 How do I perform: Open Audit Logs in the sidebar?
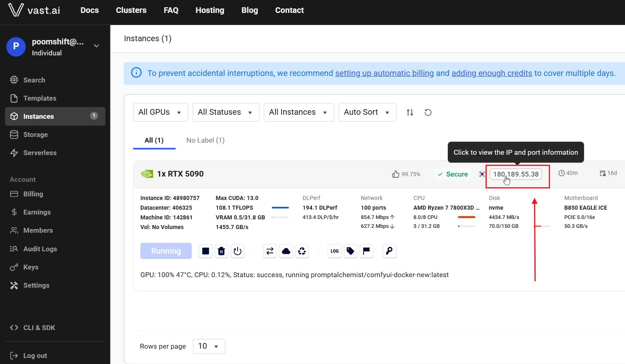pos(55,249)
